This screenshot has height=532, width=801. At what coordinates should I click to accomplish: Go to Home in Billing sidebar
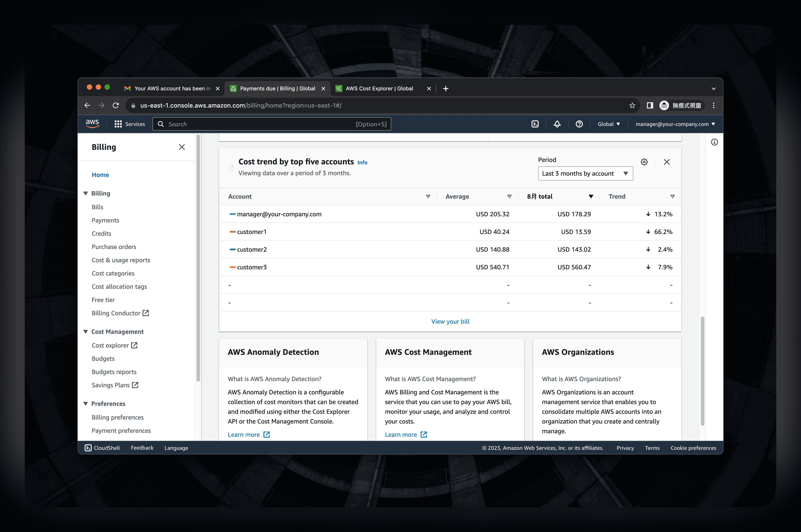(x=100, y=175)
